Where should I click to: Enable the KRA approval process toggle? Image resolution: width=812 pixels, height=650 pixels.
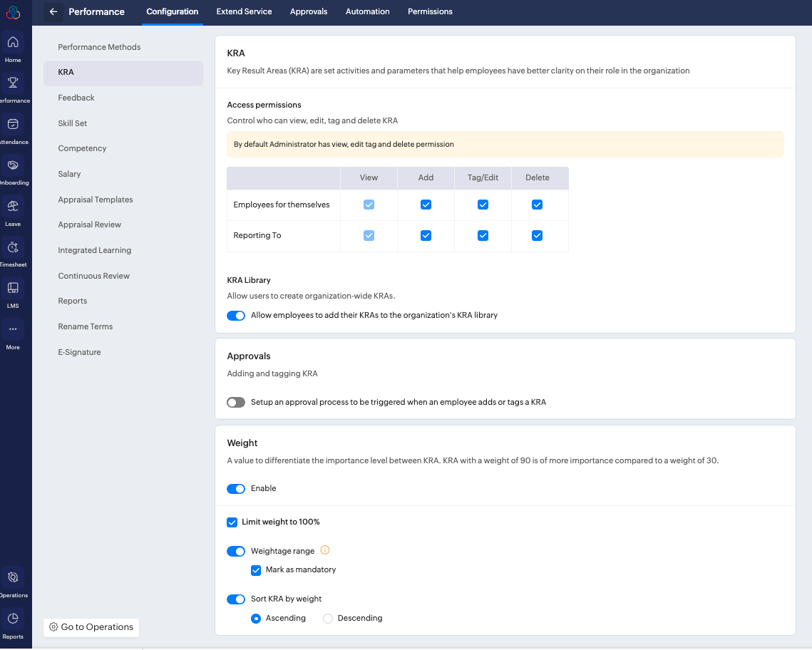pos(236,402)
